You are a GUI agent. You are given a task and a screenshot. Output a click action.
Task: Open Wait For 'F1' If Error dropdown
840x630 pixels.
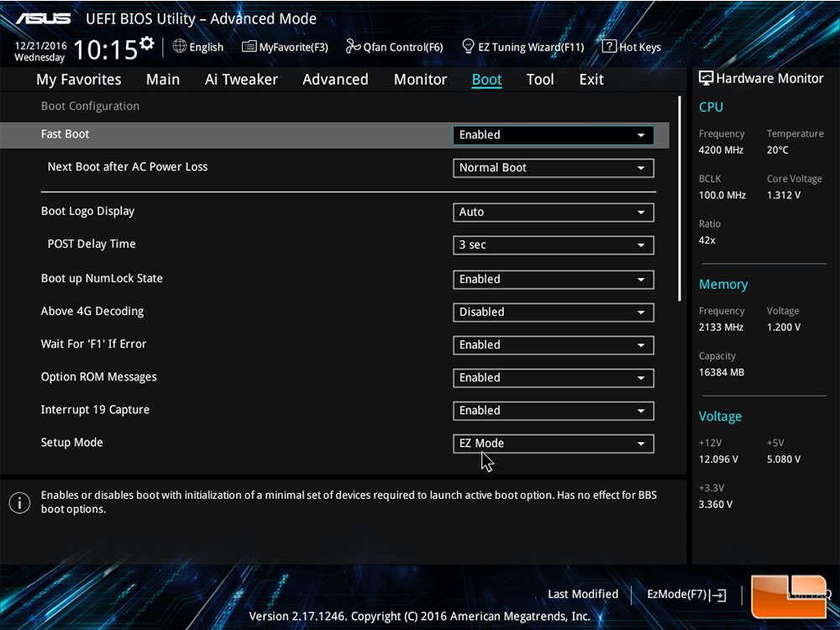553,345
